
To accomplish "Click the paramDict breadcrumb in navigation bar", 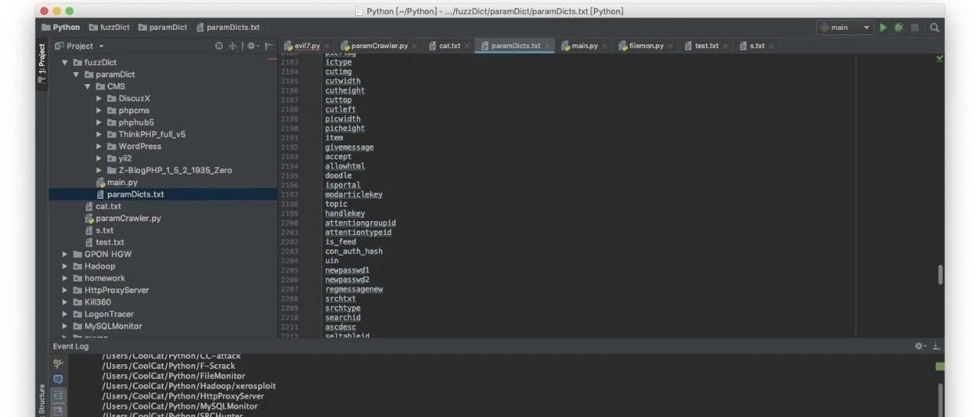I will point(162,28).
